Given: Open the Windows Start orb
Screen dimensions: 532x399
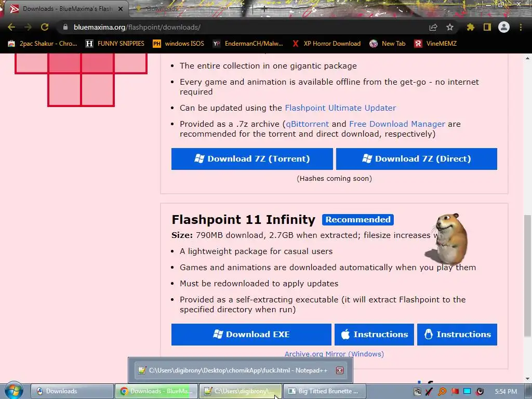Looking at the screenshot, I should [14, 391].
